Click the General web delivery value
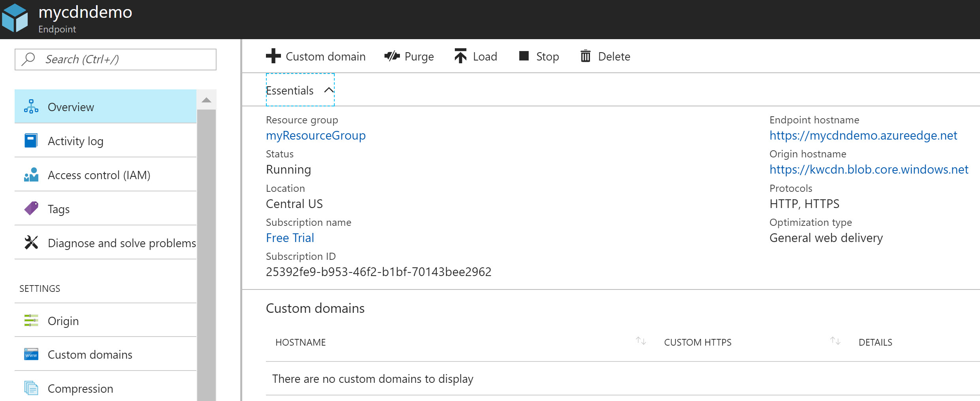980x401 pixels. point(826,238)
